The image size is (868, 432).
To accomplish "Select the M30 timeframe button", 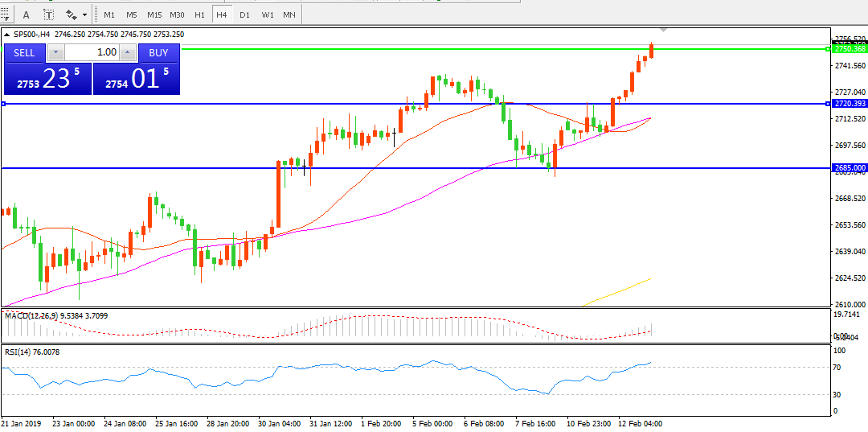I will click(x=178, y=14).
